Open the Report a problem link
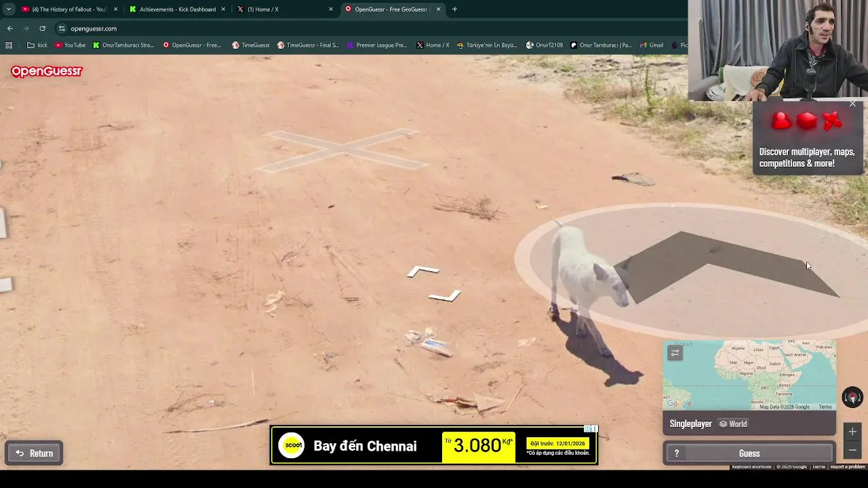The height and width of the screenshot is (488, 868). [x=848, y=466]
